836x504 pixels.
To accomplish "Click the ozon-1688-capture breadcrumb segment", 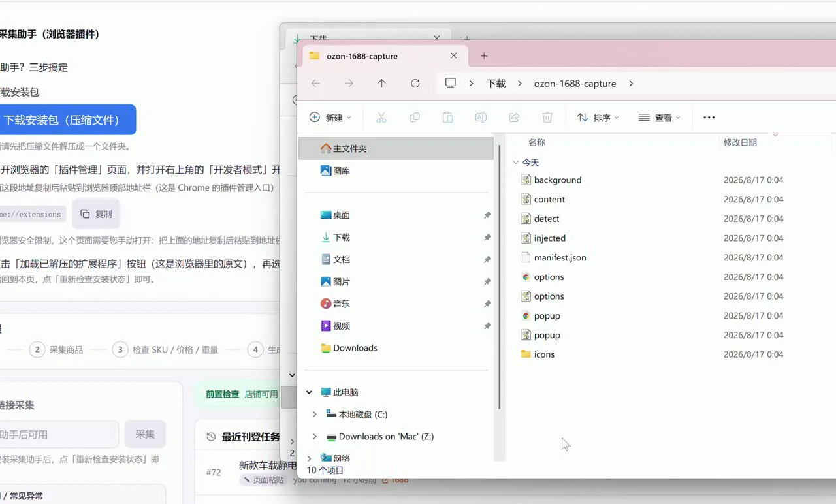I will coord(575,84).
